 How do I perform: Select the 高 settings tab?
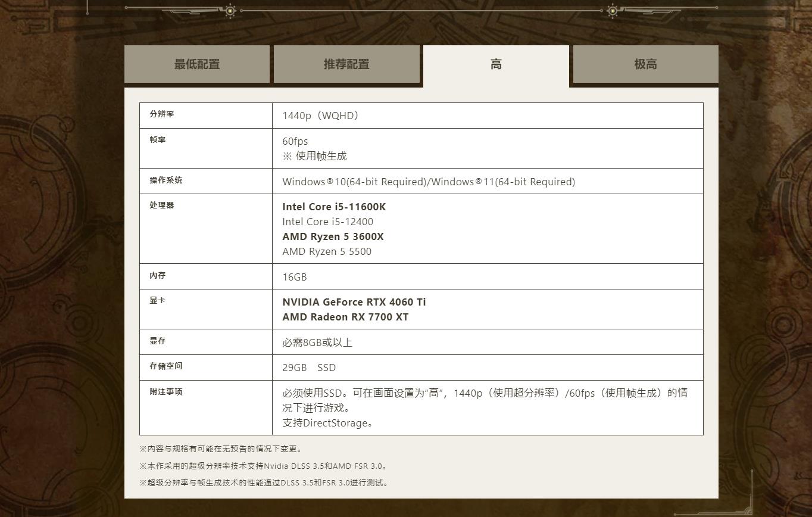(x=496, y=64)
